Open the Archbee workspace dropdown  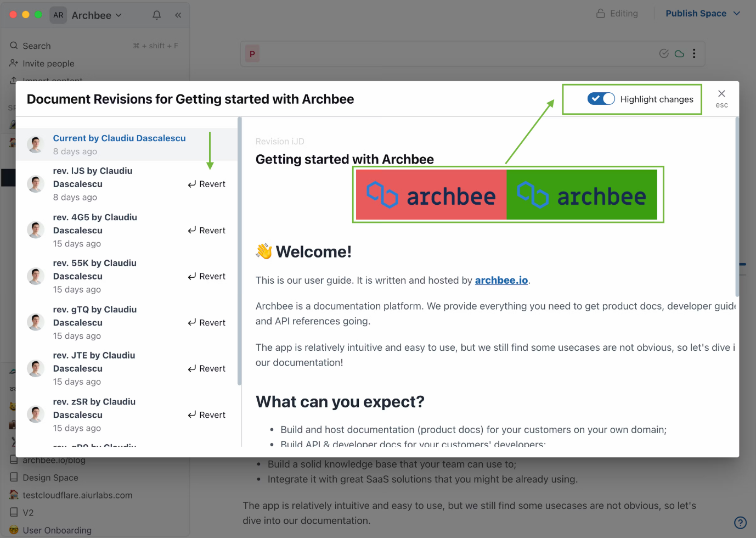pos(97,15)
